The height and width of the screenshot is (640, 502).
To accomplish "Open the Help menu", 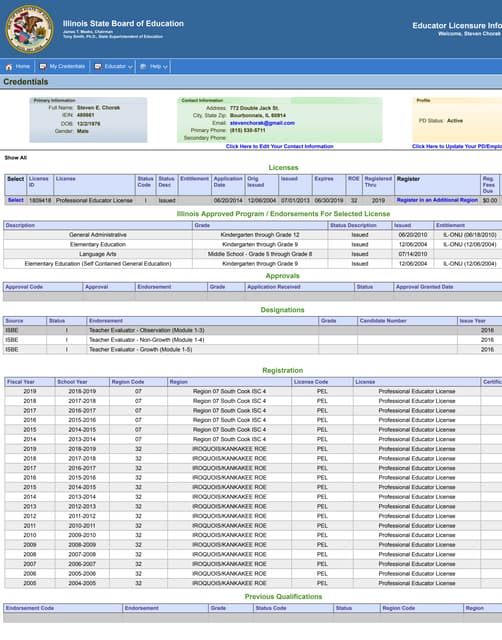I will 153,67.
